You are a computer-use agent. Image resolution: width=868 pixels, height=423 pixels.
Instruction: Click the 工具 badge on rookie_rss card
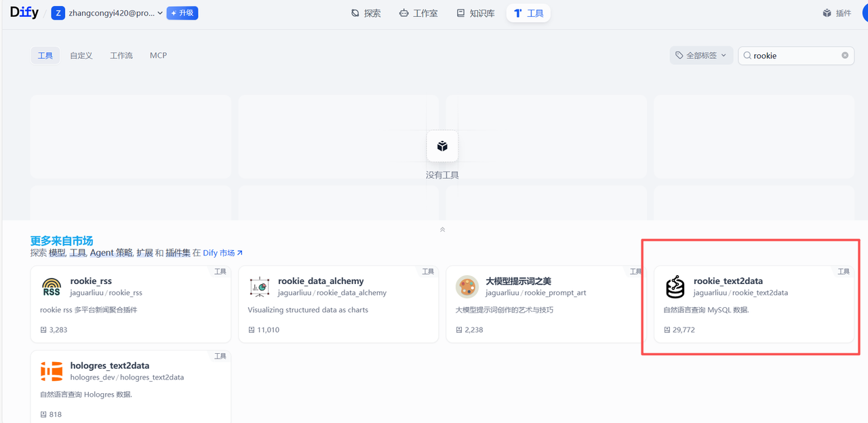pos(220,271)
